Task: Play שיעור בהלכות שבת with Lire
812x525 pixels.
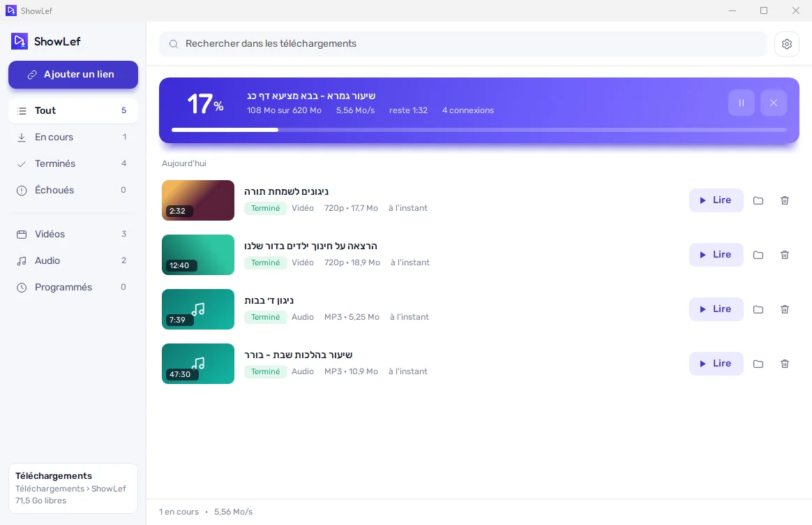Action: coord(716,363)
